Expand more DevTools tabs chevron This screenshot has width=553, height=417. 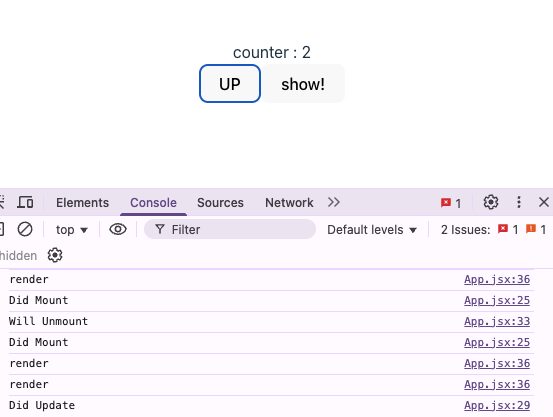[334, 202]
